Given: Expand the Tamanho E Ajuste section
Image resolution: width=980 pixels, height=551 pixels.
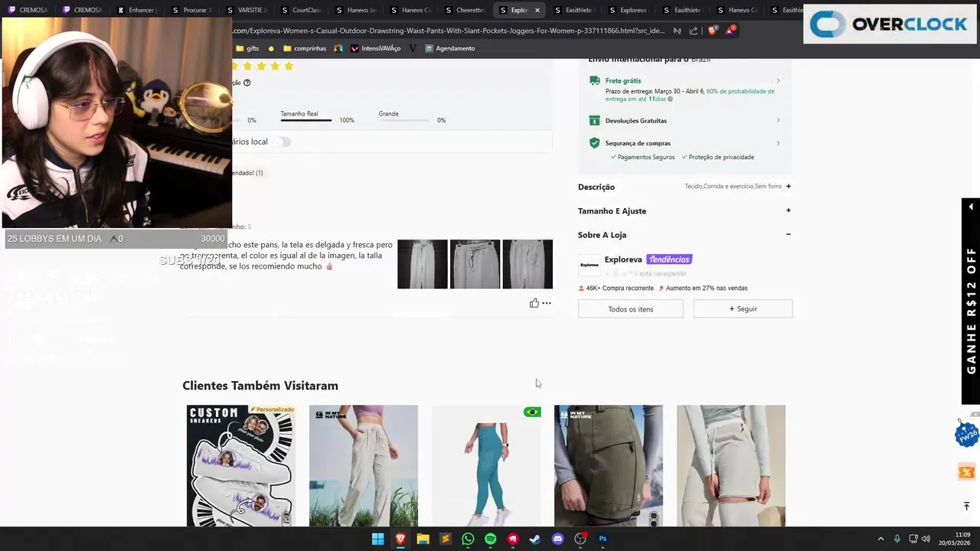Looking at the screenshot, I should pos(788,210).
